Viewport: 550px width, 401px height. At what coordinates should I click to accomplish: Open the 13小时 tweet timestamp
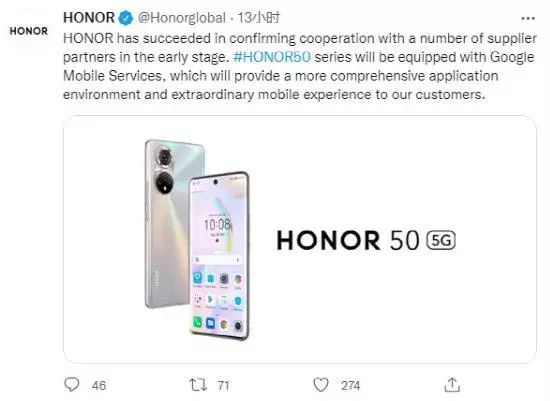(x=259, y=18)
